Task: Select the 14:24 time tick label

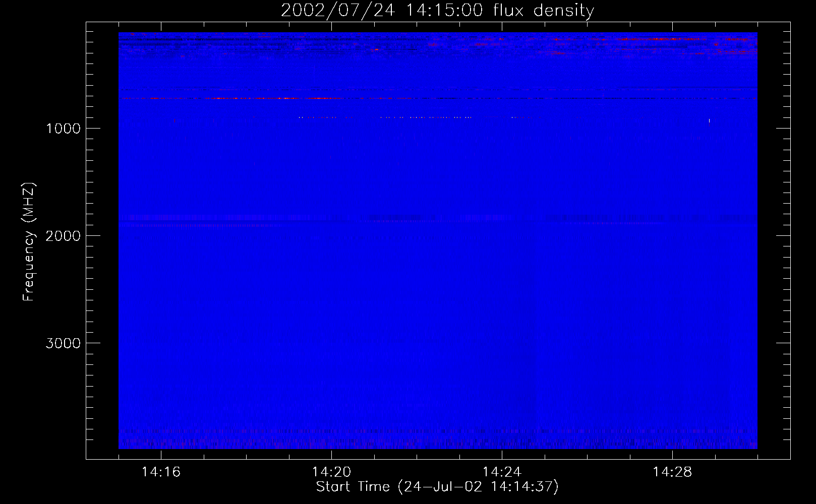Action: (502, 472)
